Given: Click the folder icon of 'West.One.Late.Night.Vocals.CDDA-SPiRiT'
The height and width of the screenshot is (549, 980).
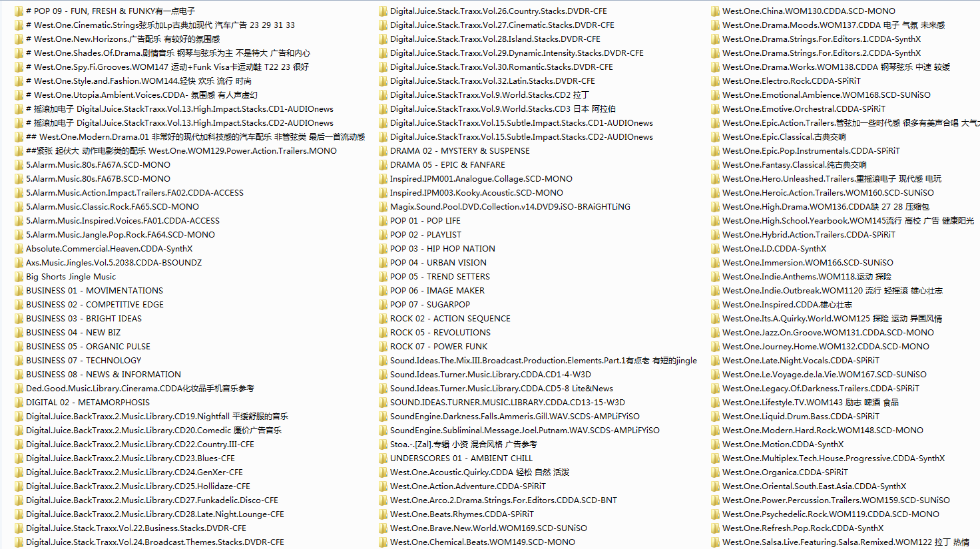Looking at the screenshot, I should coord(715,361).
